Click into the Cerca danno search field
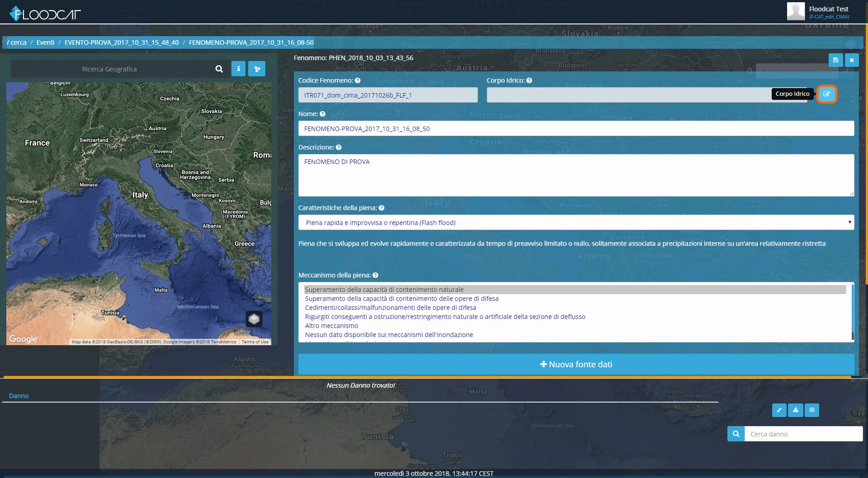This screenshot has height=478, width=868. coord(803,434)
